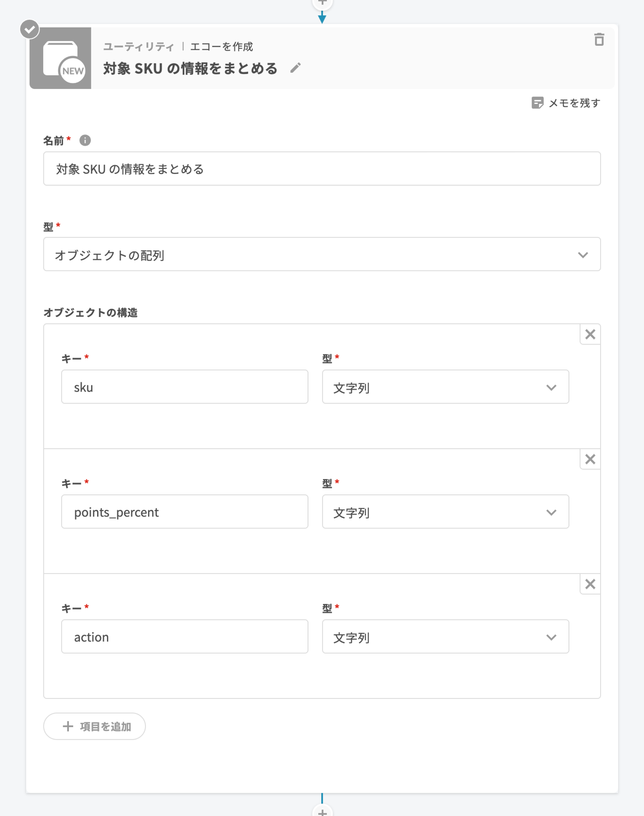Click the pencil edit title icon
644x816 pixels.
(x=296, y=68)
